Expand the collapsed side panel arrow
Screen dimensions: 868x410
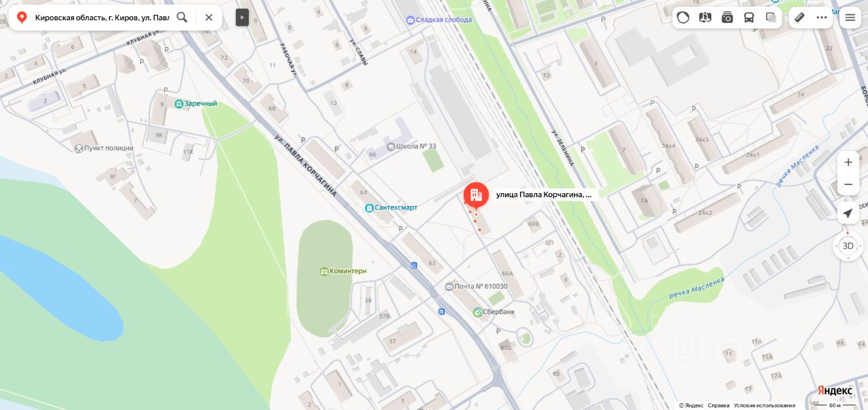[x=242, y=17]
